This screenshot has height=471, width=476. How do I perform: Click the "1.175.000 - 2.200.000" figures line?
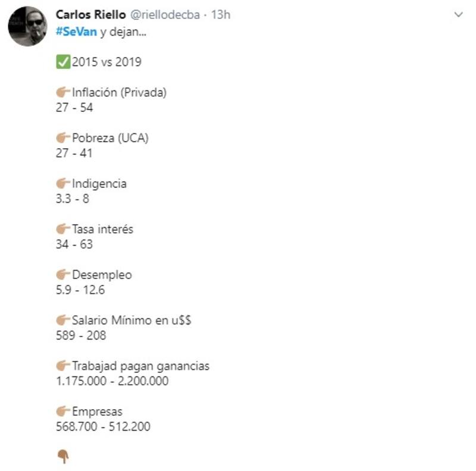tap(112, 381)
